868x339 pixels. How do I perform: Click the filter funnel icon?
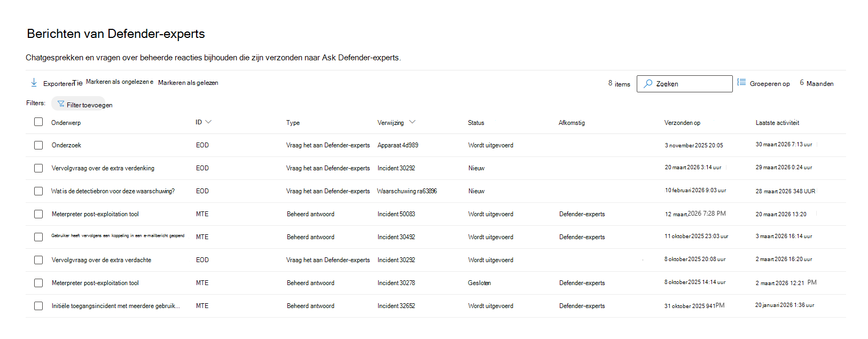point(61,104)
